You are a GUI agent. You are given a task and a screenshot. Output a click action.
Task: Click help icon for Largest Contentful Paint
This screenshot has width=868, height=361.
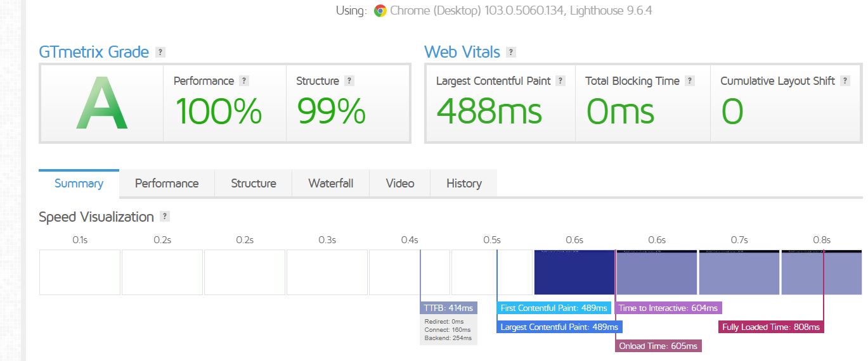(x=560, y=81)
